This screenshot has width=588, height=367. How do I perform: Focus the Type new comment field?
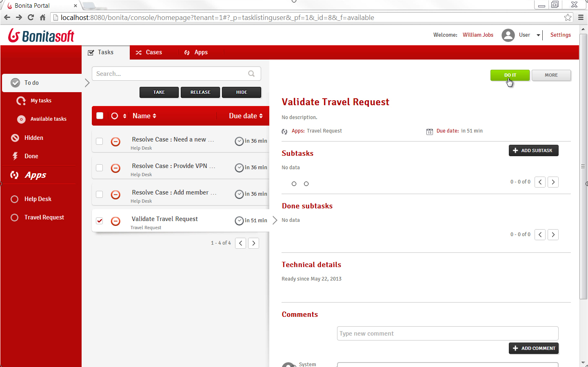point(447,334)
